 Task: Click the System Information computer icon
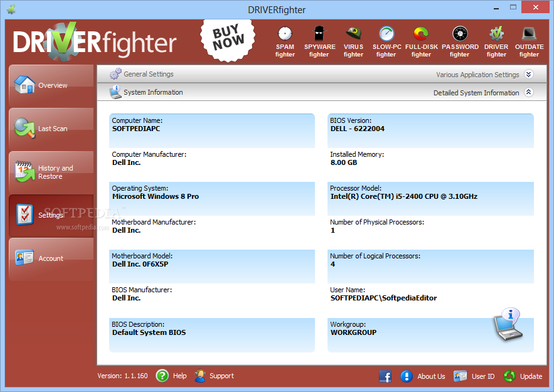pos(115,92)
